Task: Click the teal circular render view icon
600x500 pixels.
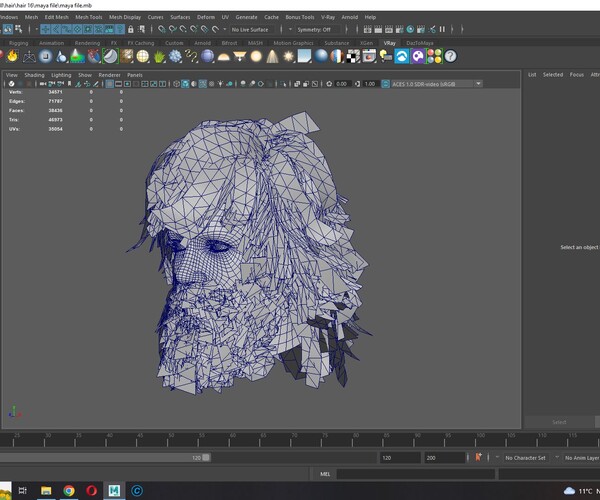Action: 410,29
